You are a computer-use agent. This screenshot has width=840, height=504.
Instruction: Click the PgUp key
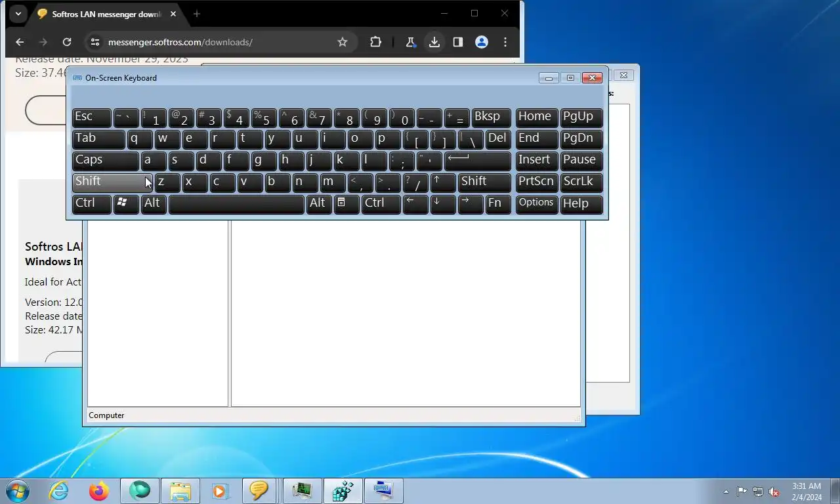coord(581,117)
